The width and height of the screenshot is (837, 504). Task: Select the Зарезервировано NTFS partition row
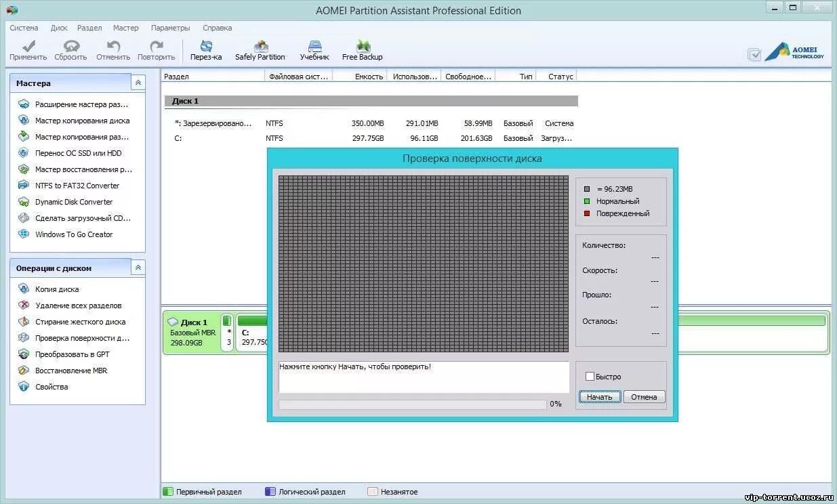(x=371, y=123)
